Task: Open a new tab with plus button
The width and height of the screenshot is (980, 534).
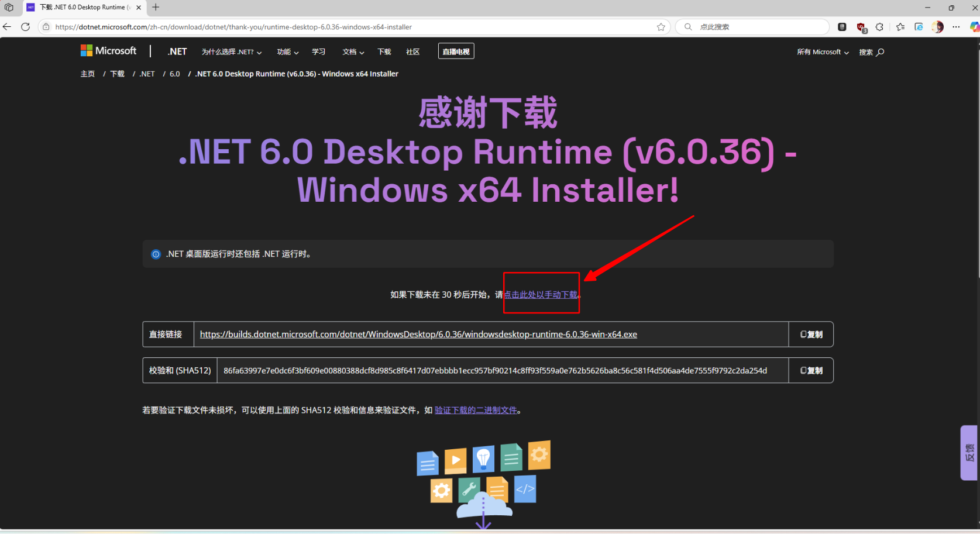Action: click(156, 8)
